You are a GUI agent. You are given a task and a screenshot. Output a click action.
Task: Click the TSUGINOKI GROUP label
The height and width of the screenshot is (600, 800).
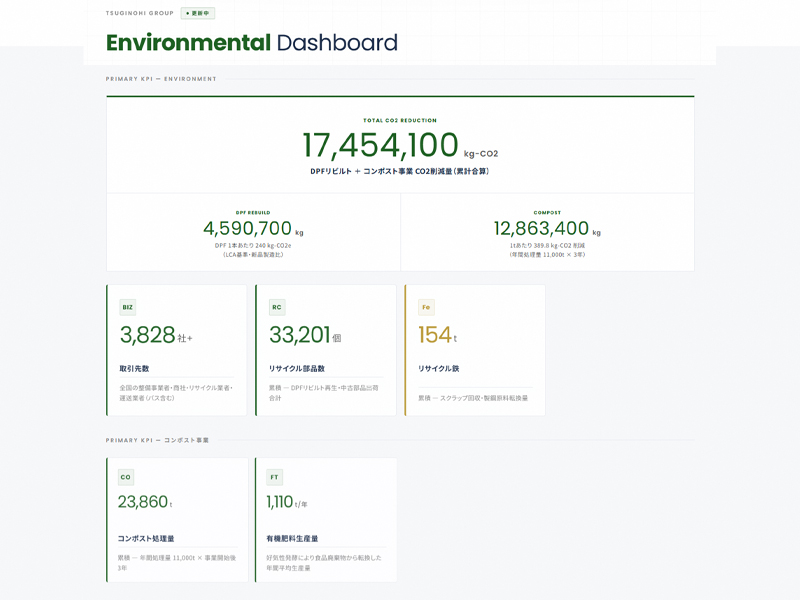(140, 13)
